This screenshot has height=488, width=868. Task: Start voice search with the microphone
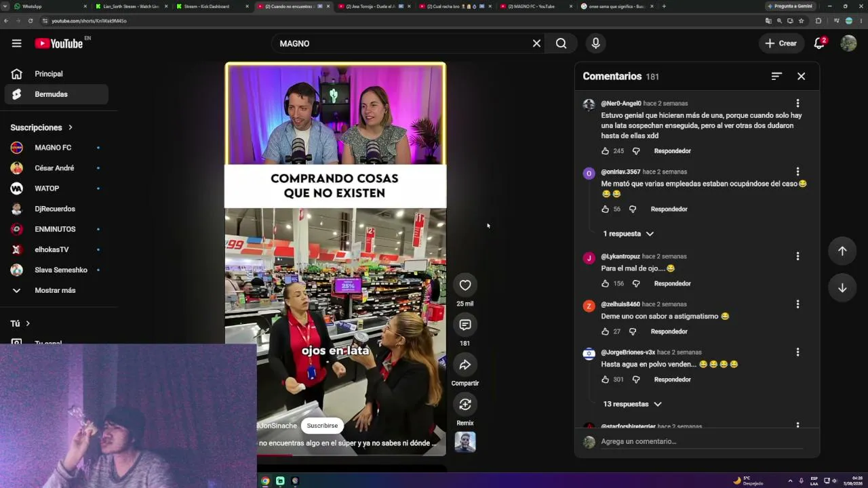coord(595,43)
